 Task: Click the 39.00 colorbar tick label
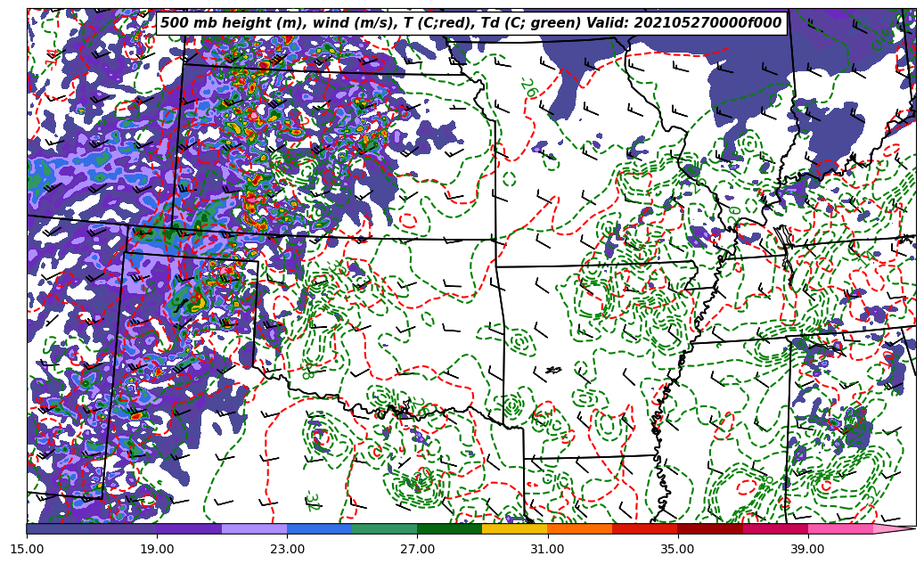click(x=807, y=549)
